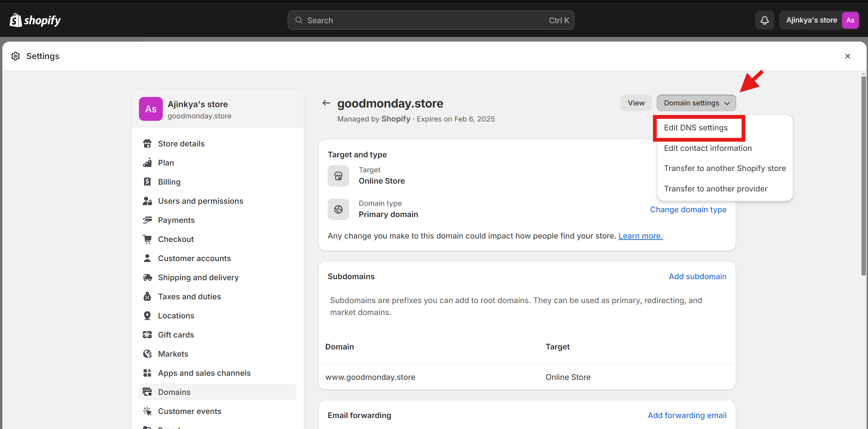The width and height of the screenshot is (868, 429).
Task: Toggle the Domain settings dropdown
Action: pyautogui.click(x=696, y=103)
